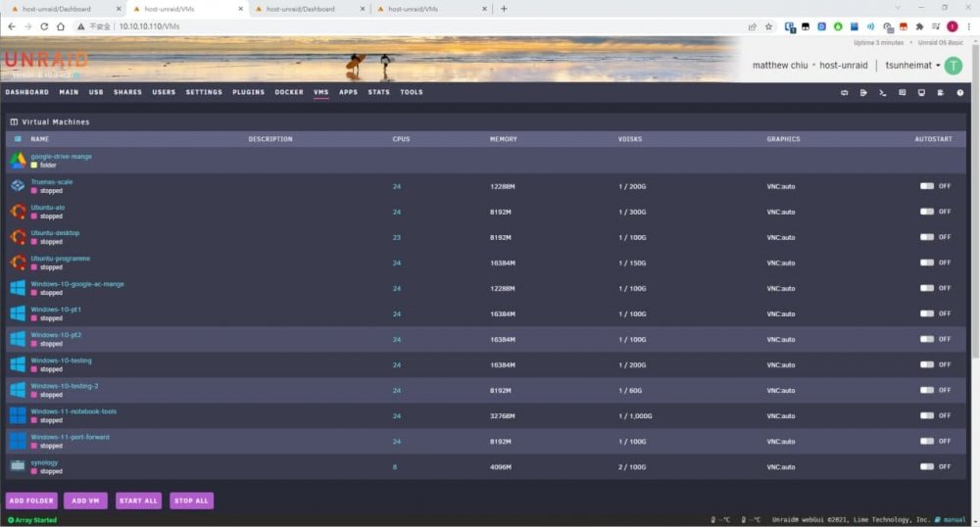980x527 pixels.
Task: Click the Truenas-scale VM icon
Action: click(x=18, y=186)
